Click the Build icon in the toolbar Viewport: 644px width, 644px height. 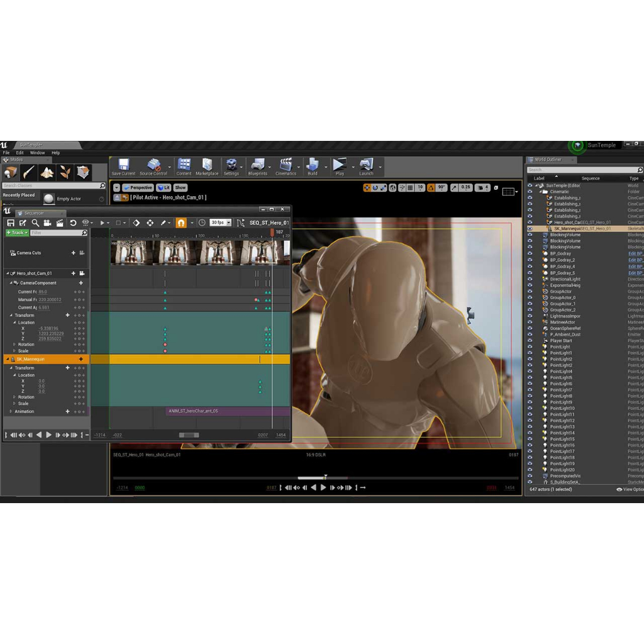312,165
